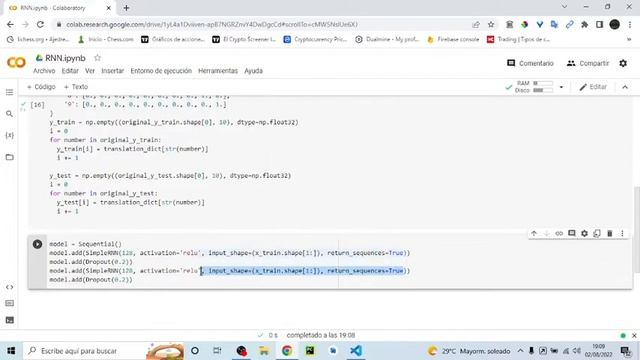
Task: Move the cell up with arrow icon
Action: [x=534, y=233]
